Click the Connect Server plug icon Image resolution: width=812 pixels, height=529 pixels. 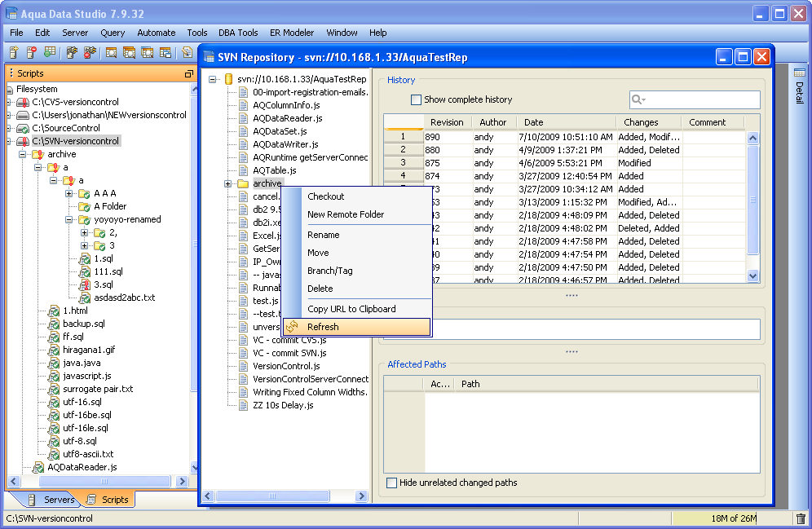(72, 53)
